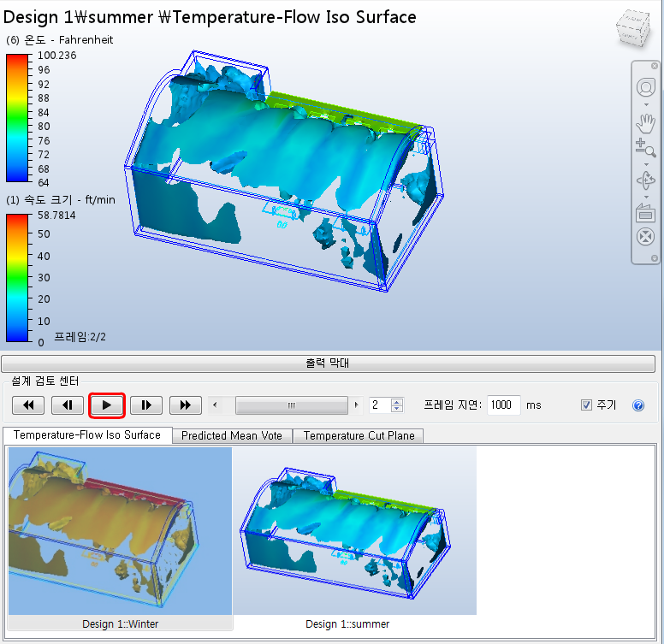Viewport: 664px width, 644px height.
Task: Click the camera view tool
Action: pos(645,213)
